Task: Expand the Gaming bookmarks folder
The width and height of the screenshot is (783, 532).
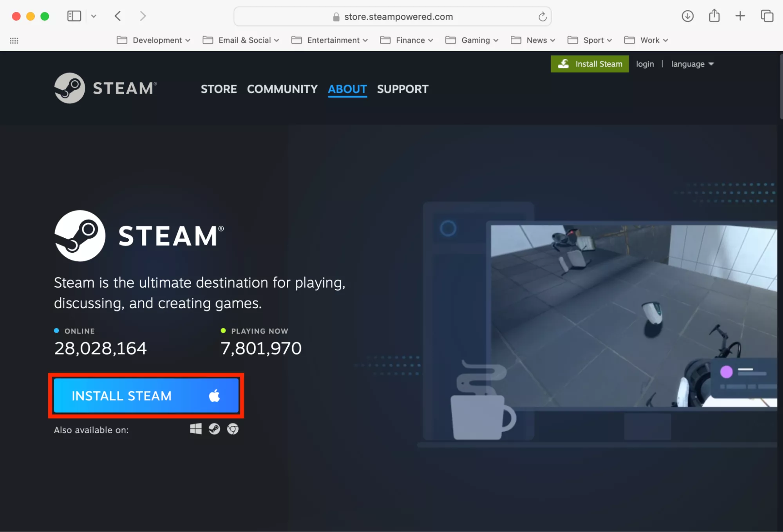Action: (472, 40)
